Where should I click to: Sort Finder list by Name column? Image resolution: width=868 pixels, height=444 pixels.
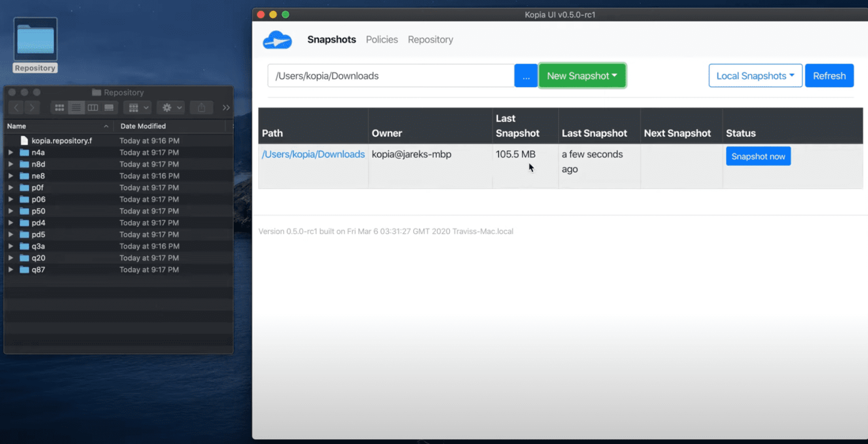tap(58, 126)
